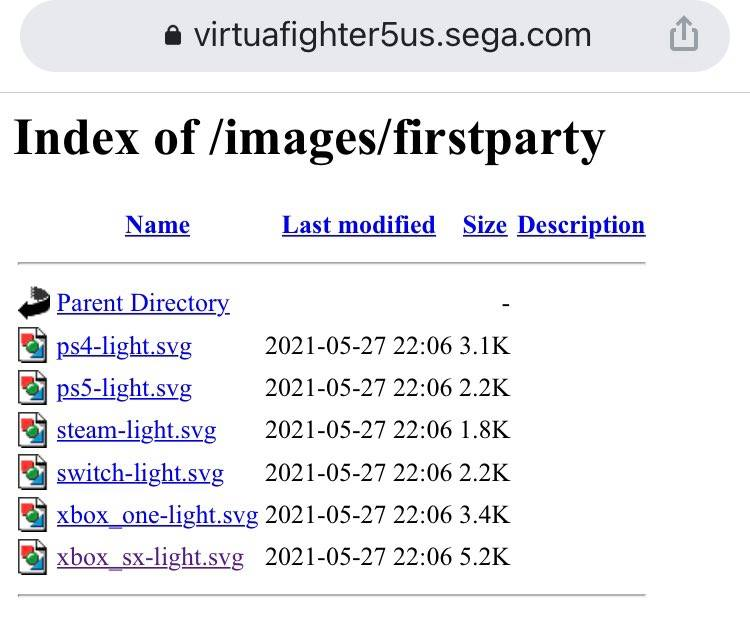This screenshot has height=637, width=750.
Task: Sort listing by Size column
Action: pos(484,225)
